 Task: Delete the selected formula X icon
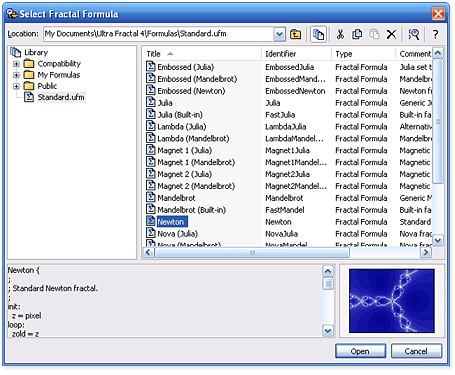pos(391,34)
